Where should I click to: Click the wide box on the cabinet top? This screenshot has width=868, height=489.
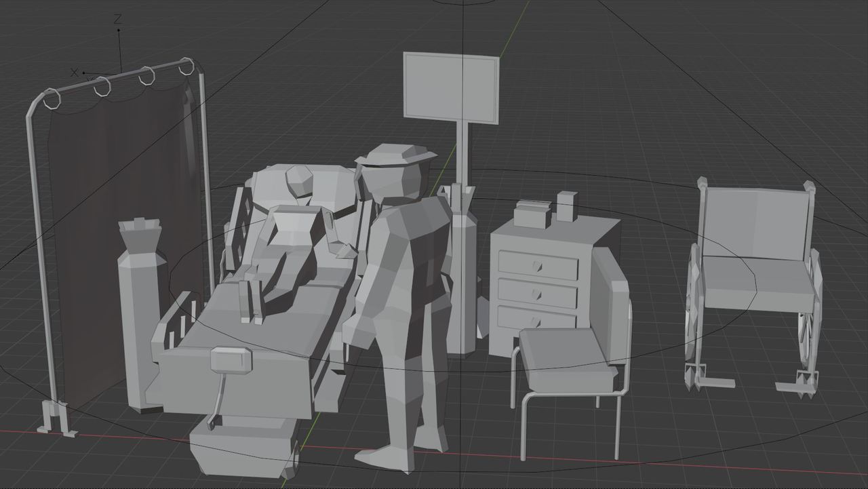click(532, 214)
